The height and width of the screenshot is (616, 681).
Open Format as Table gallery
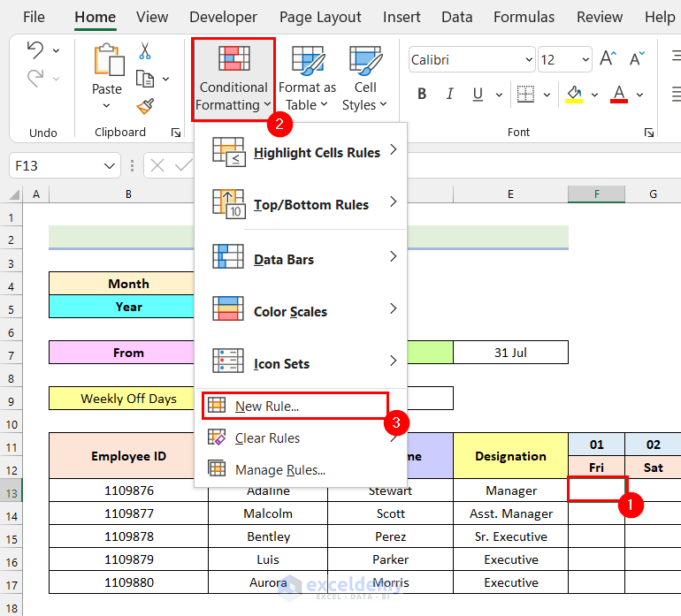pyautogui.click(x=308, y=79)
